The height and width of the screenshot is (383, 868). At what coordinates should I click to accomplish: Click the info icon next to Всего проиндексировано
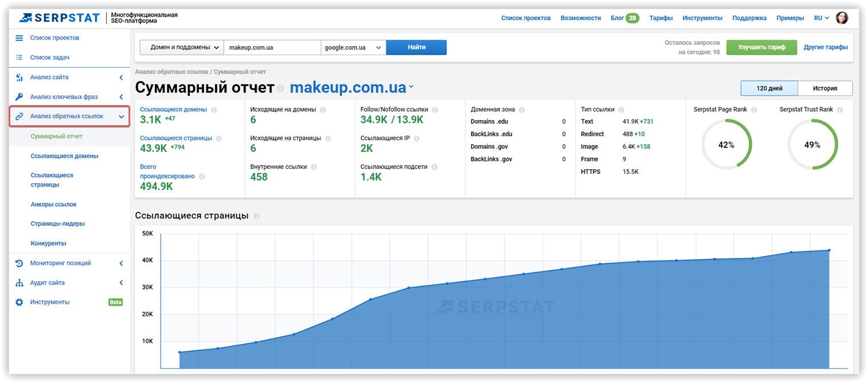[x=201, y=177]
